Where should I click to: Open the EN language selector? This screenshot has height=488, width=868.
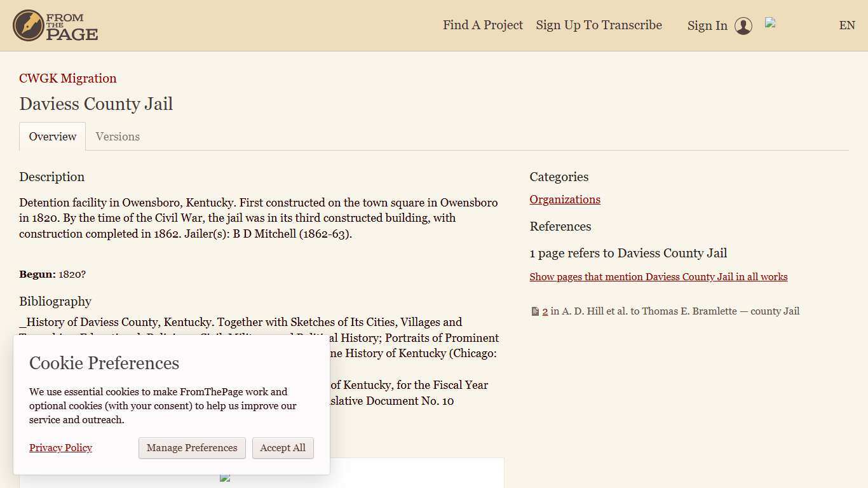click(847, 25)
